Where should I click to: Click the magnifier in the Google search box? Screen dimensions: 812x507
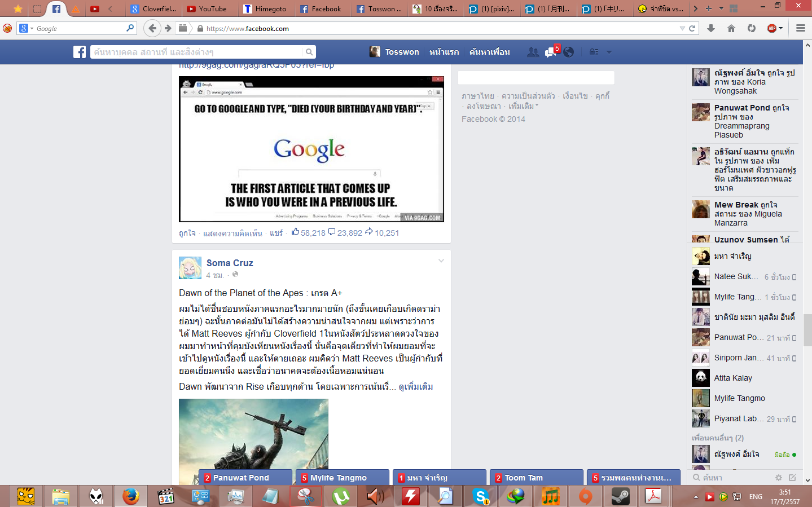[130, 28]
